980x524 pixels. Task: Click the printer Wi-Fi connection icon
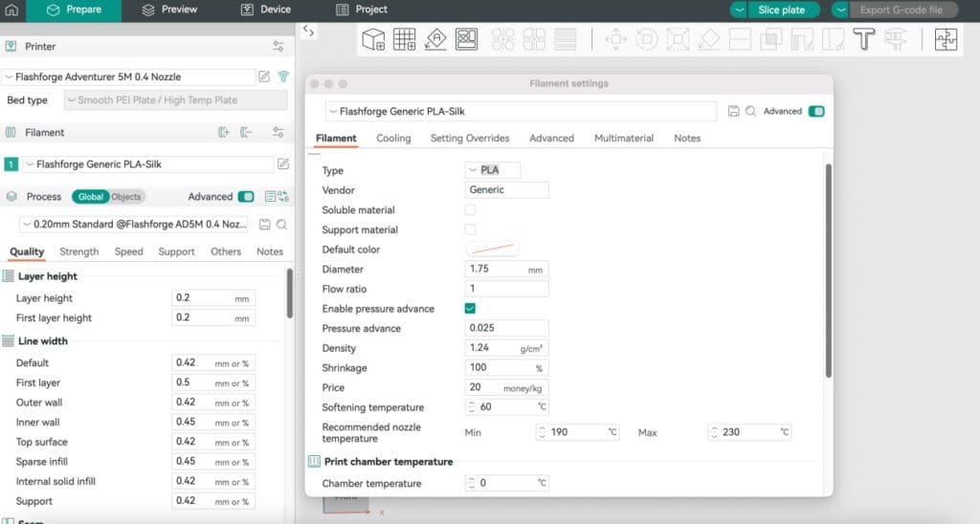pos(283,76)
